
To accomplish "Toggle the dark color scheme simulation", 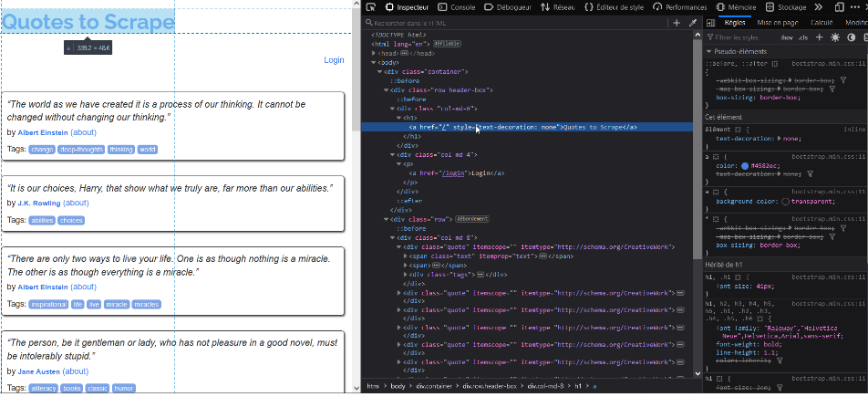I will click(x=851, y=37).
